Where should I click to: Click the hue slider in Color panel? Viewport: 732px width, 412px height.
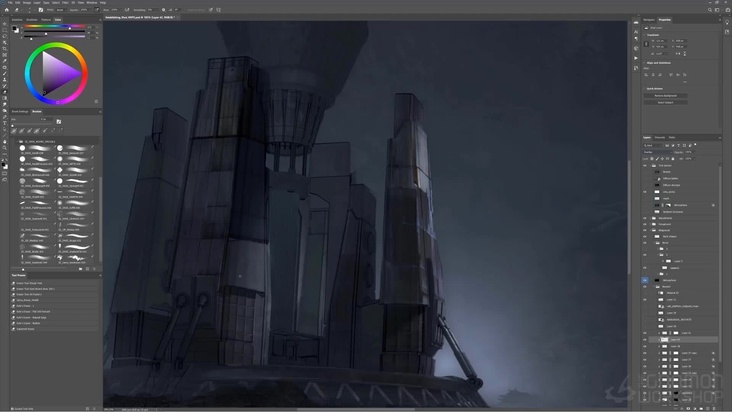pos(54,27)
